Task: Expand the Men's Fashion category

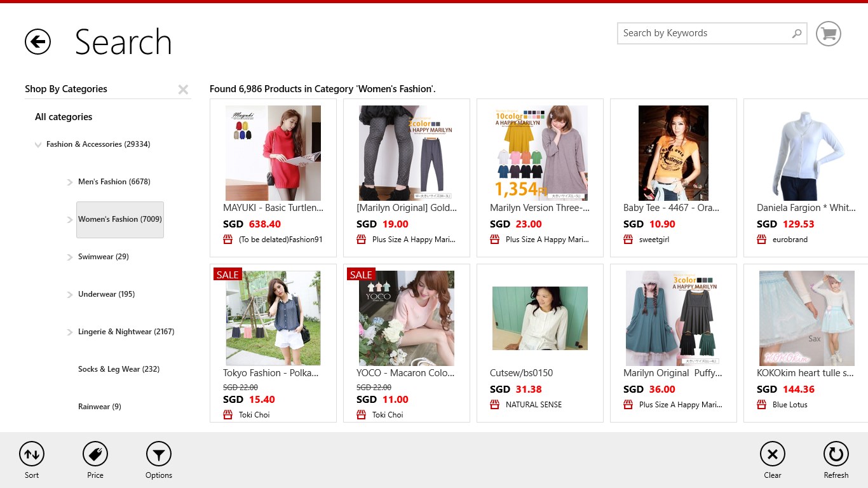Action: tap(69, 182)
